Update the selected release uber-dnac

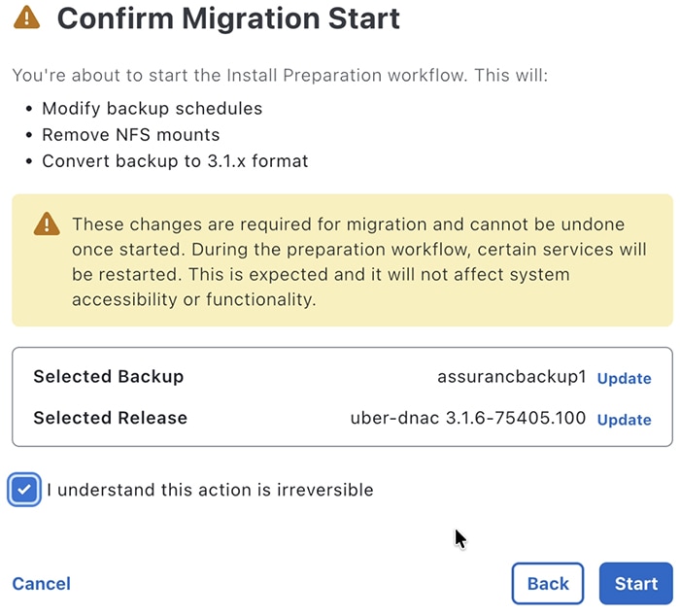pyautogui.click(x=624, y=420)
